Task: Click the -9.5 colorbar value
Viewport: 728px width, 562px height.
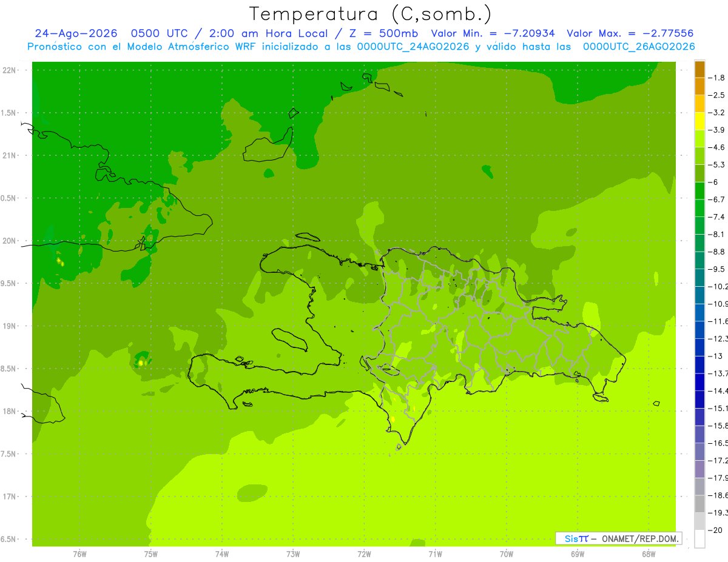Action: [x=717, y=269]
